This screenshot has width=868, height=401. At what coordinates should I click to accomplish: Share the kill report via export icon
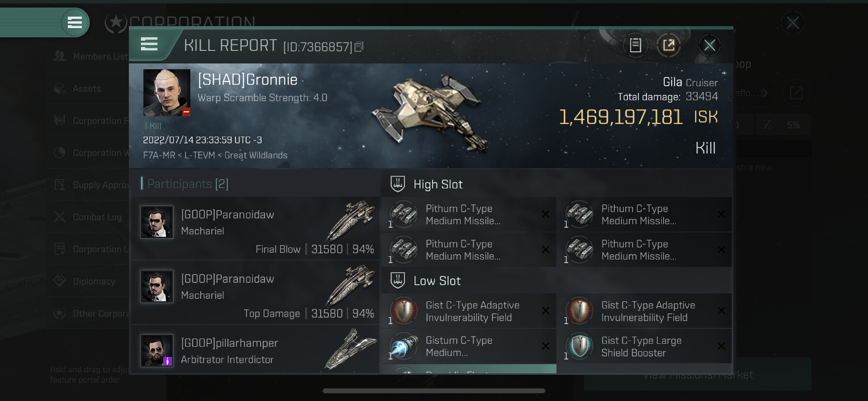click(x=668, y=46)
